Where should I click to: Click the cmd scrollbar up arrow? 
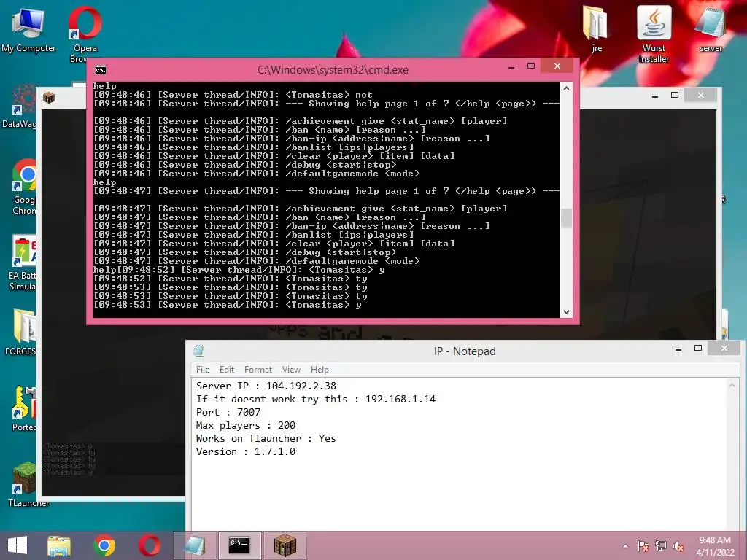pyautogui.click(x=566, y=88)
